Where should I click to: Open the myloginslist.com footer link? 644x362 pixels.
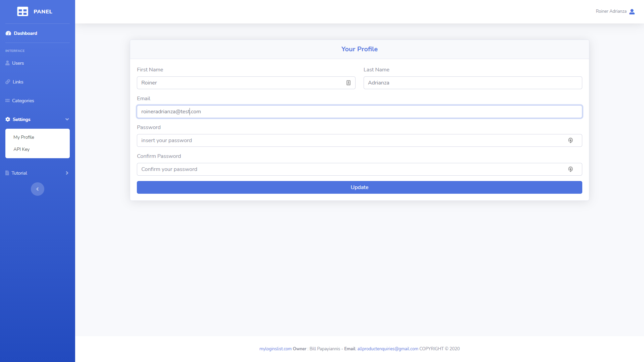point(275,349)
